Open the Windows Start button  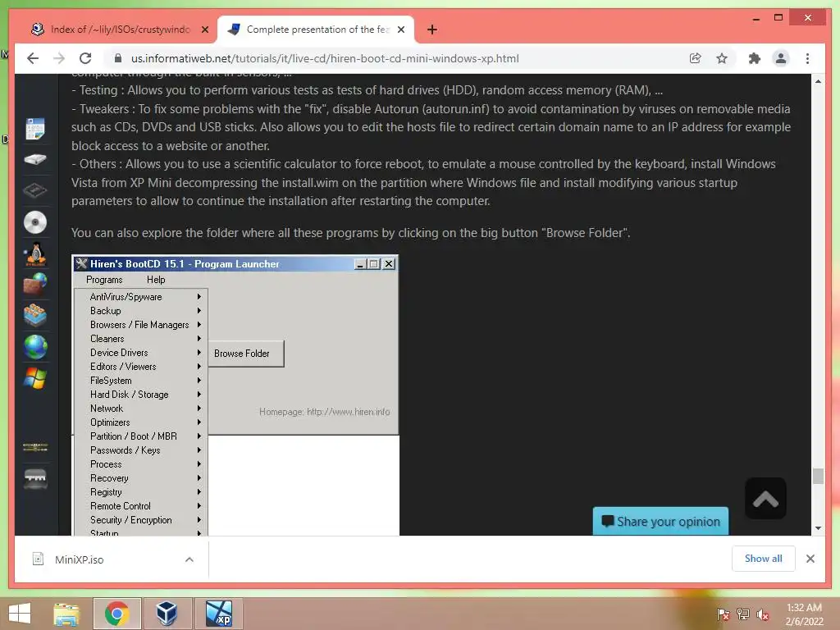click(x=20, y=614)
